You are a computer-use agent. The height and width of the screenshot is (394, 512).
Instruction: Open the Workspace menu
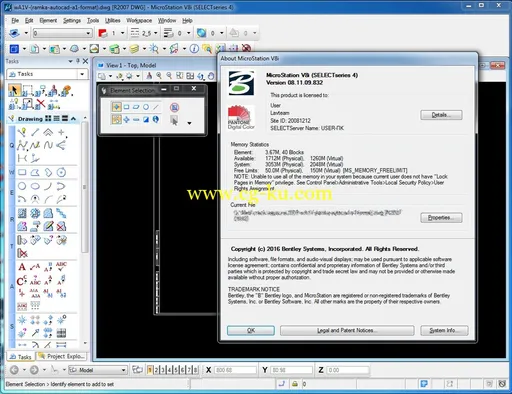tap(139, 21)
